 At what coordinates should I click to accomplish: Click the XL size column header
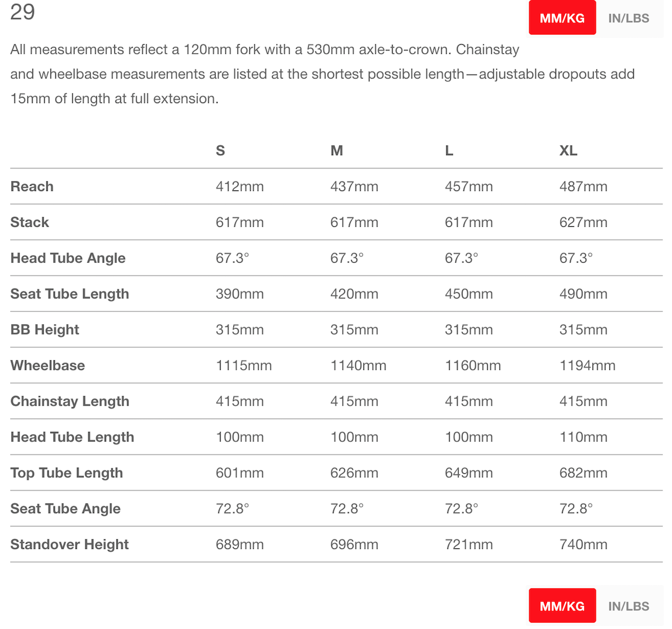(568, 151)
